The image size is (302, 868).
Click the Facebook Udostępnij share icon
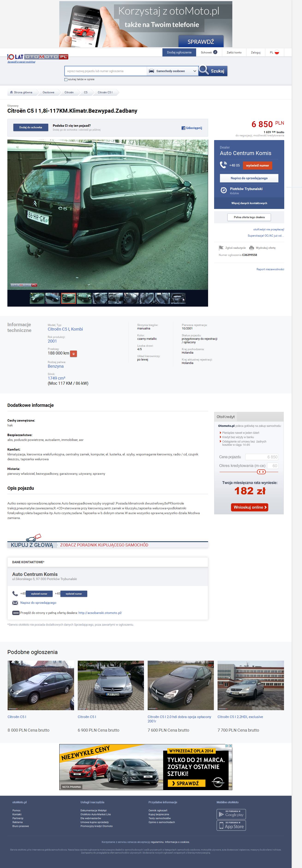tap(183, 128)
